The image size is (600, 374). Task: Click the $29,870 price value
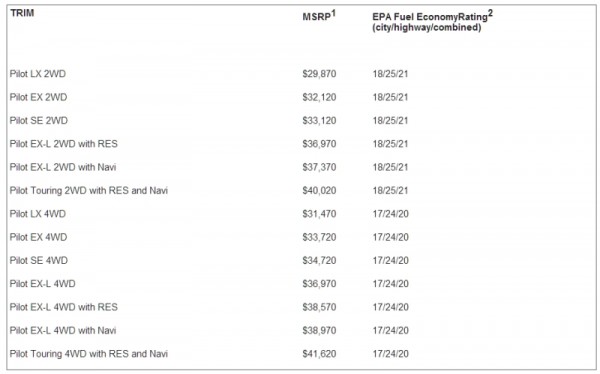pos(319,73)
